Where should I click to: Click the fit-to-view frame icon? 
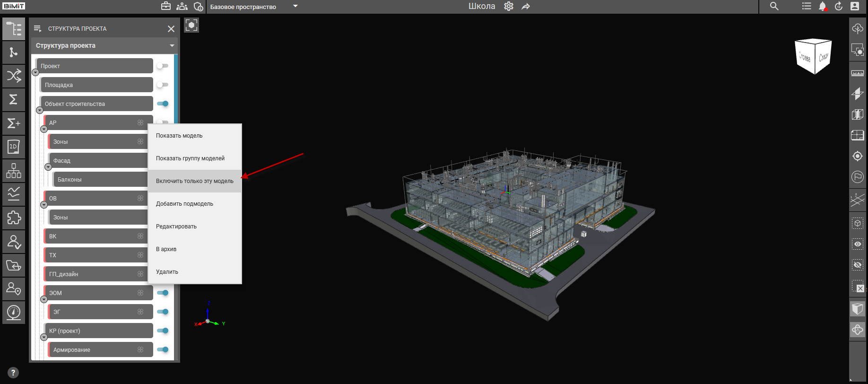coord(191,25)
